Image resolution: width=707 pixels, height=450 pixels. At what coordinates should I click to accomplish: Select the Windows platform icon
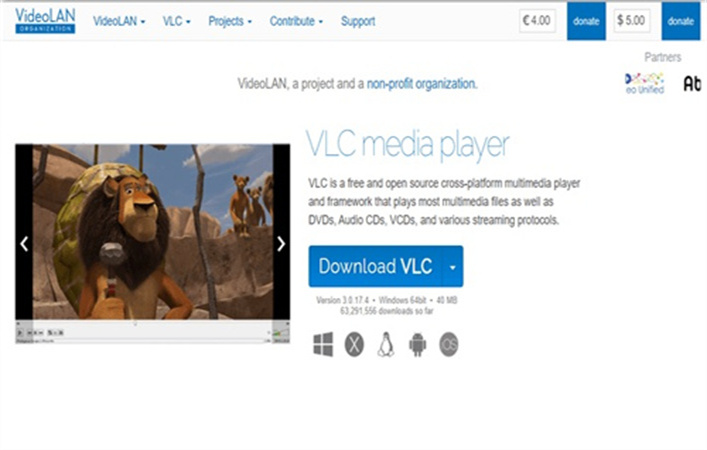tap(323, 344)
